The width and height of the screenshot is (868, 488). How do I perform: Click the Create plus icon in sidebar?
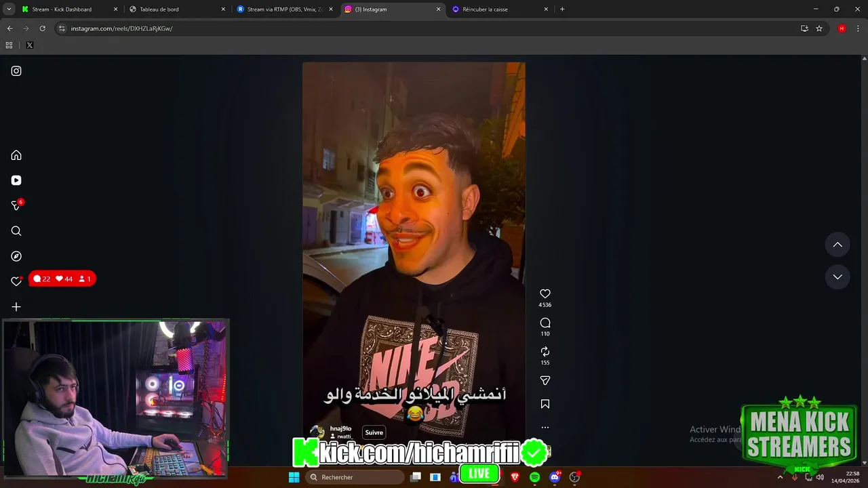16,307
